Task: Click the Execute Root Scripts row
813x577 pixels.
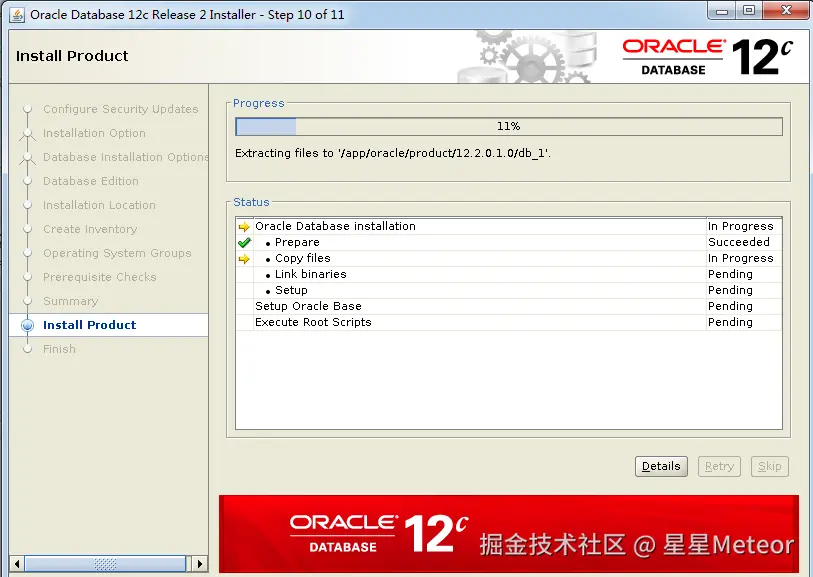Action: 509,322
